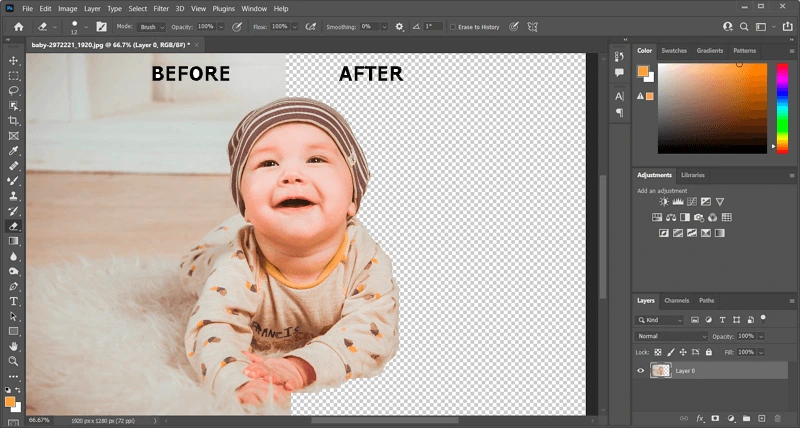Viewport: 800px width, 428px height.
Task: Open the Smoothing 0% dropdown
Action: [x=384, y=27]
